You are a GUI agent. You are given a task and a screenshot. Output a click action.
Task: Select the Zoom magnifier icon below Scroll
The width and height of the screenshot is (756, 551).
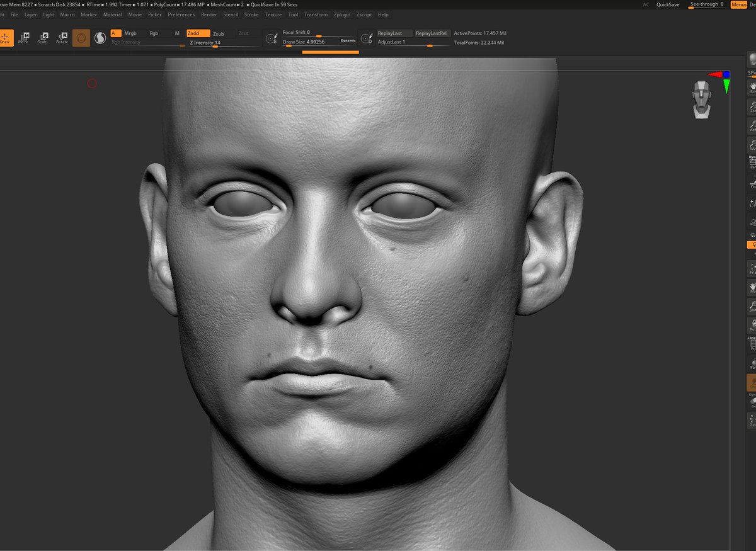click(752, 108)
